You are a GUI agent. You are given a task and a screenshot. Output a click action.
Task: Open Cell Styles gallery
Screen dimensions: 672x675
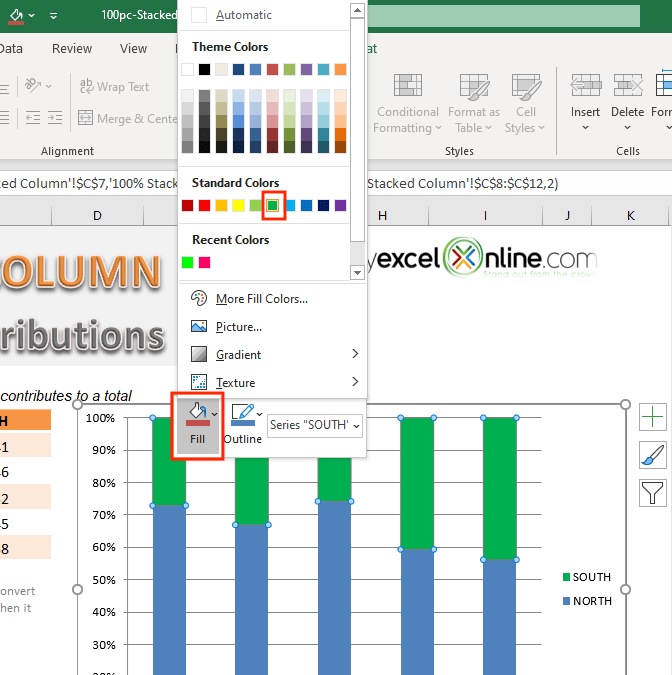(x=526, y=103)
